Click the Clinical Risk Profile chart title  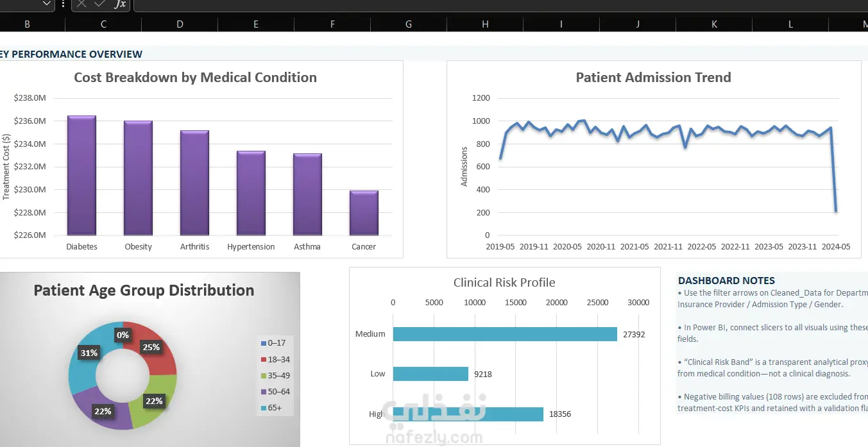click(x=504, y=283)
